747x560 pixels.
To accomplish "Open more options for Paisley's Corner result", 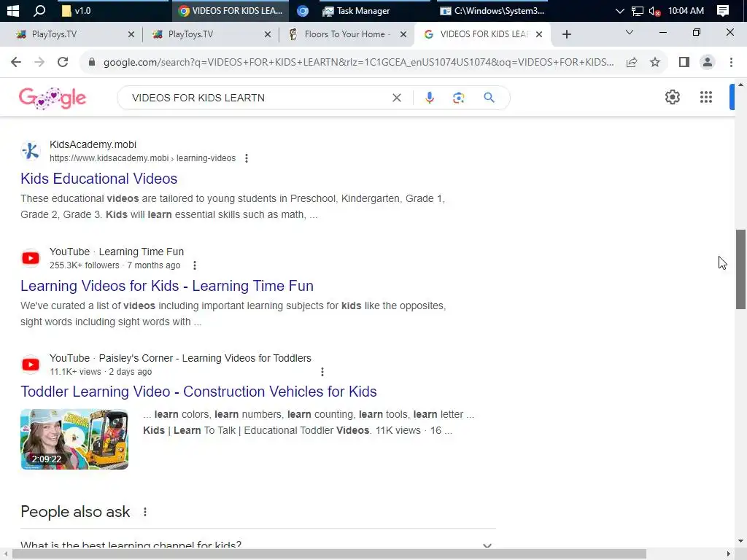I will [x=322, y=372].
